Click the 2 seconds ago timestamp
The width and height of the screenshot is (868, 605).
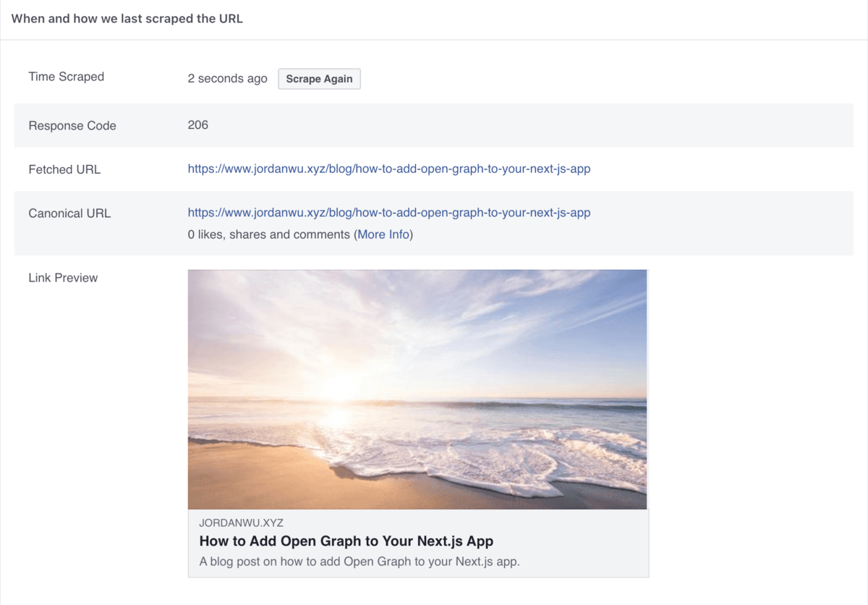pyautogui.click(x=227, y=78)
